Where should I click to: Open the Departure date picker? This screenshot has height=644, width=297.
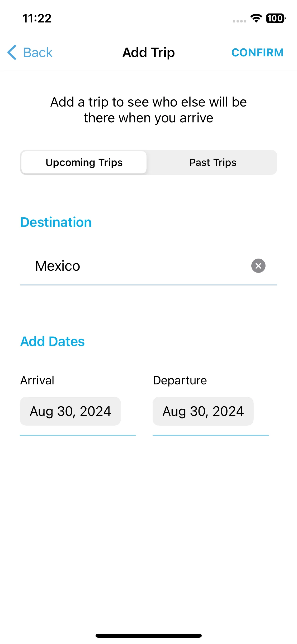tap(203, 411)
